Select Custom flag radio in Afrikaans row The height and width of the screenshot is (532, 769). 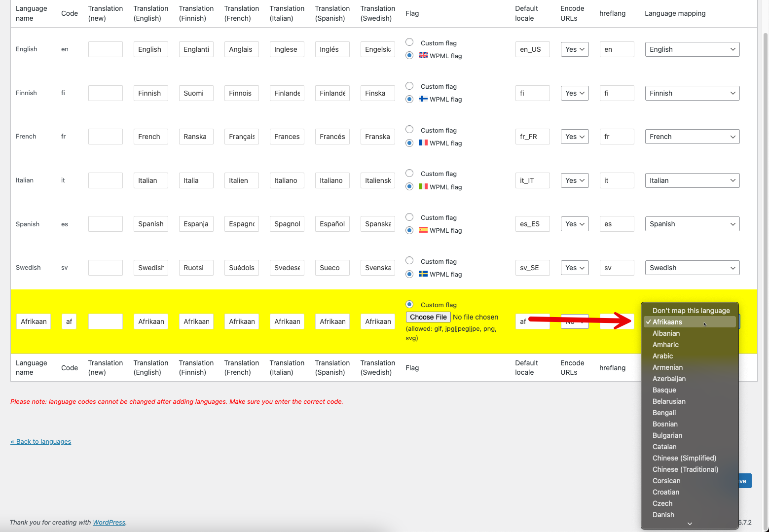point(409,304)
